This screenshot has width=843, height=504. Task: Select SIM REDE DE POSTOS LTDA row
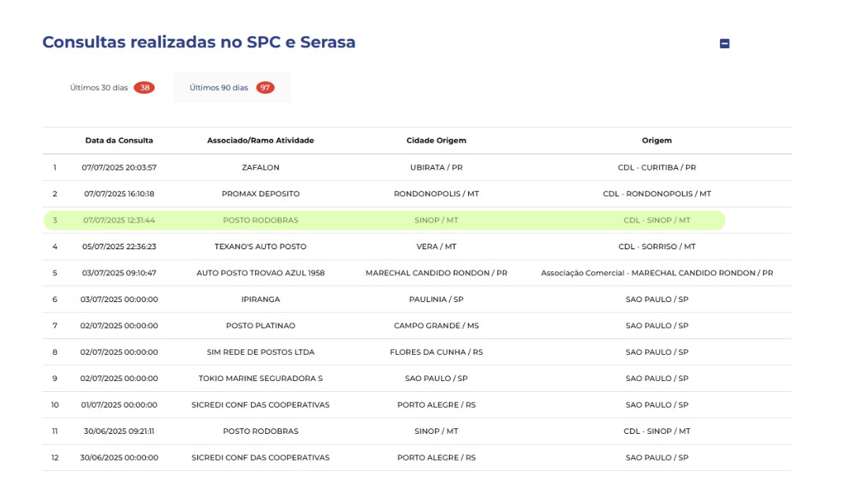click(x=417, y=352)
